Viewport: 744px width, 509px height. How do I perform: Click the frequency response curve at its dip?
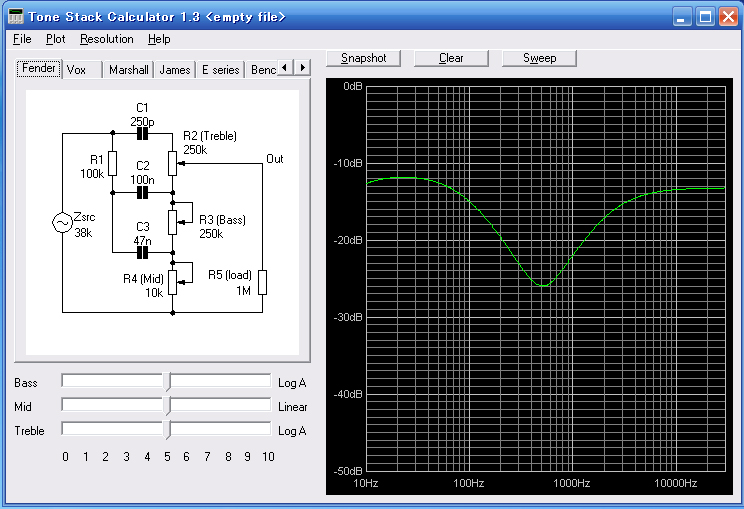pyautogui.click(x=541, y=285)
